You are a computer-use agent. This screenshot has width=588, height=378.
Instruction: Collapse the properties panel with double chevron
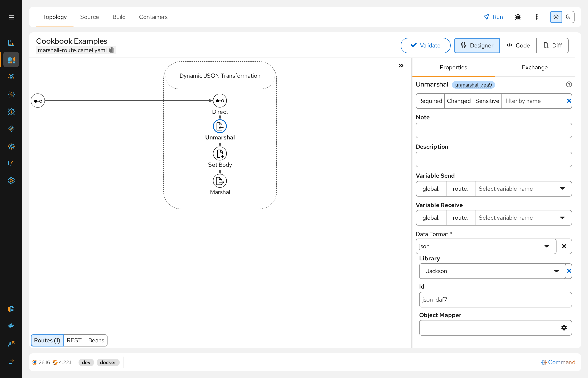[401, 66]
